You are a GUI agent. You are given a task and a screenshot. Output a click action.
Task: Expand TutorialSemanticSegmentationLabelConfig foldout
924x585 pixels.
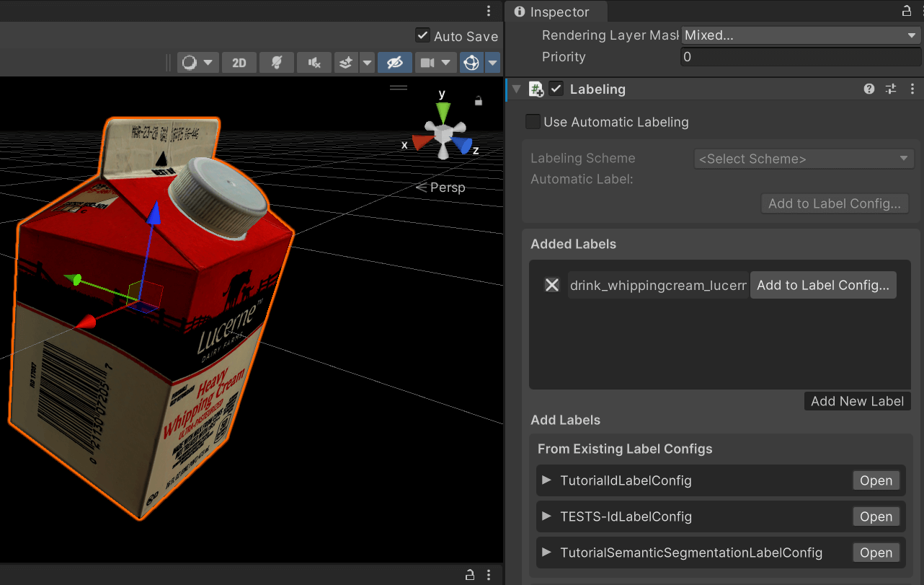546,553
